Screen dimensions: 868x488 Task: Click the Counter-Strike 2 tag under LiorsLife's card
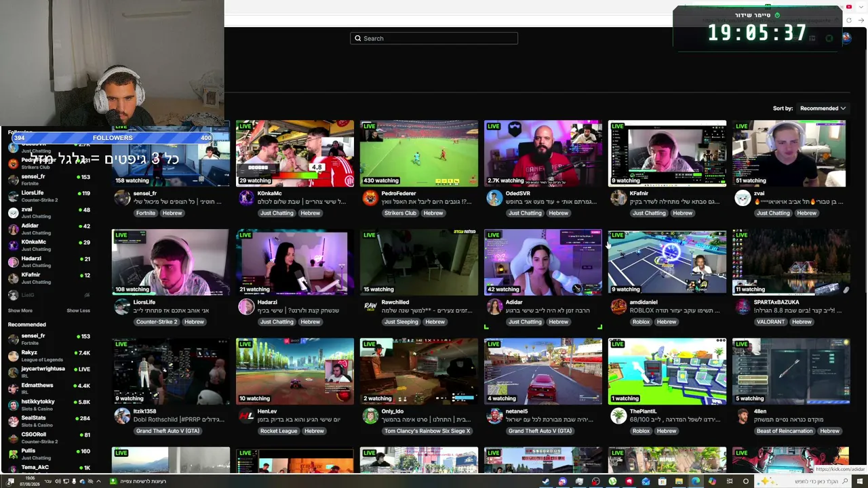[157, 322]
